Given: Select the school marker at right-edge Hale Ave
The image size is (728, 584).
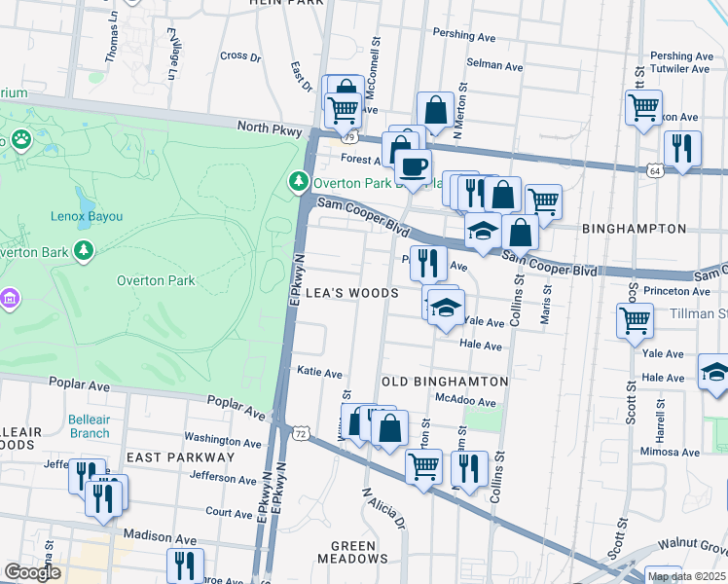Looking at the screenshot, I should (x=715, y=373).
